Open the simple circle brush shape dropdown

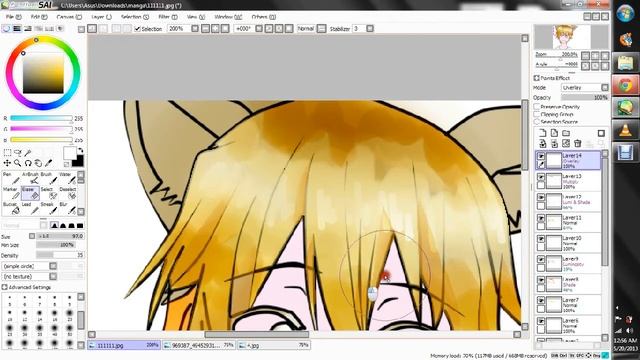(53, 266)
